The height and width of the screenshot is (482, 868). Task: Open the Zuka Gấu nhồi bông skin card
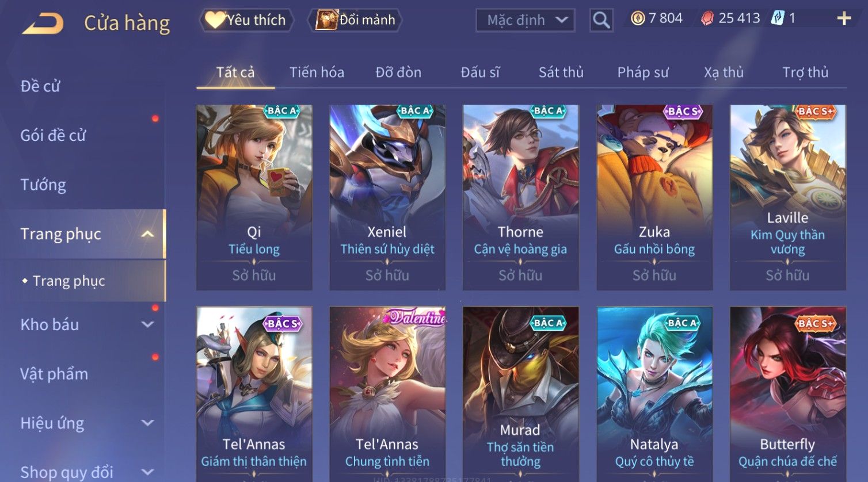pyautogui.click(x=654, y=197)
